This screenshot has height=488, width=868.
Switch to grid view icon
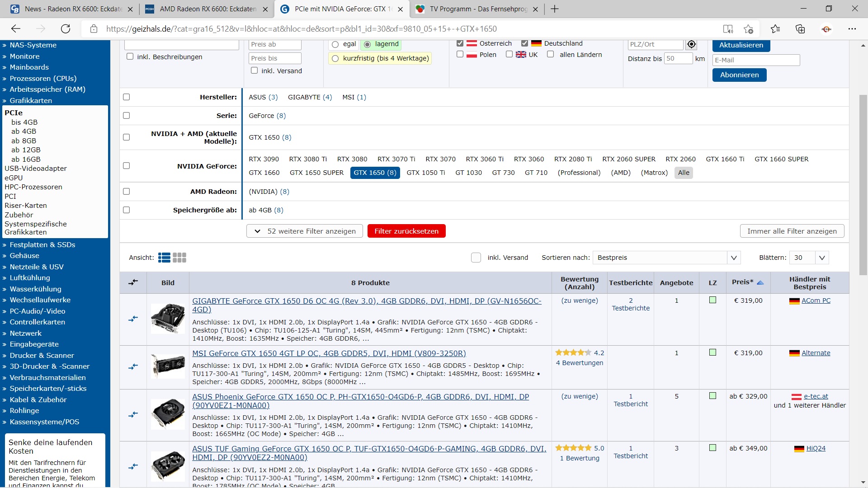(x=179, y=258)
